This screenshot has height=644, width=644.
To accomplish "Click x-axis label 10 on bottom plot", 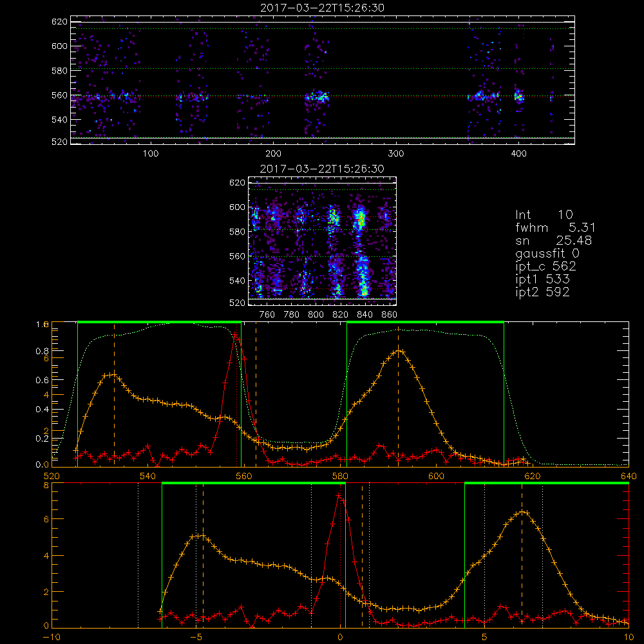I will (629, 638).
